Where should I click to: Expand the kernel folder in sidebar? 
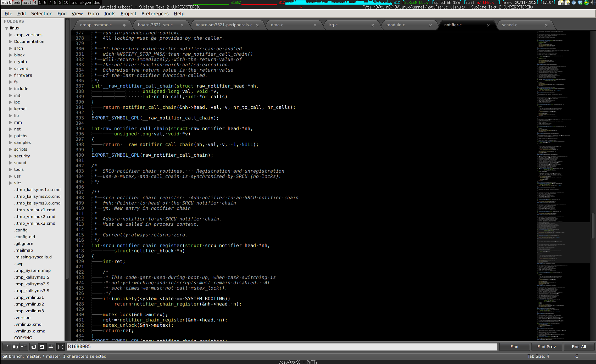(11, 109)
